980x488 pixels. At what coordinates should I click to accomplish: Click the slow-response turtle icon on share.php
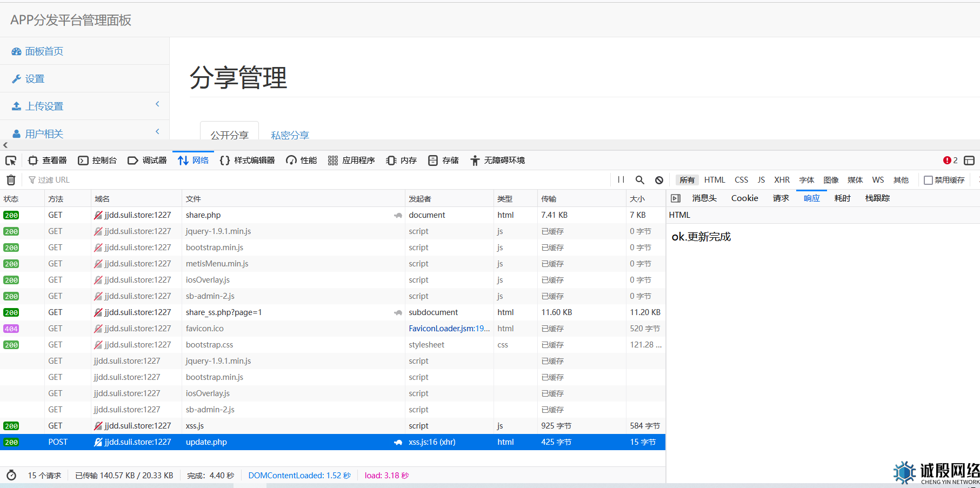pos(398,215)
